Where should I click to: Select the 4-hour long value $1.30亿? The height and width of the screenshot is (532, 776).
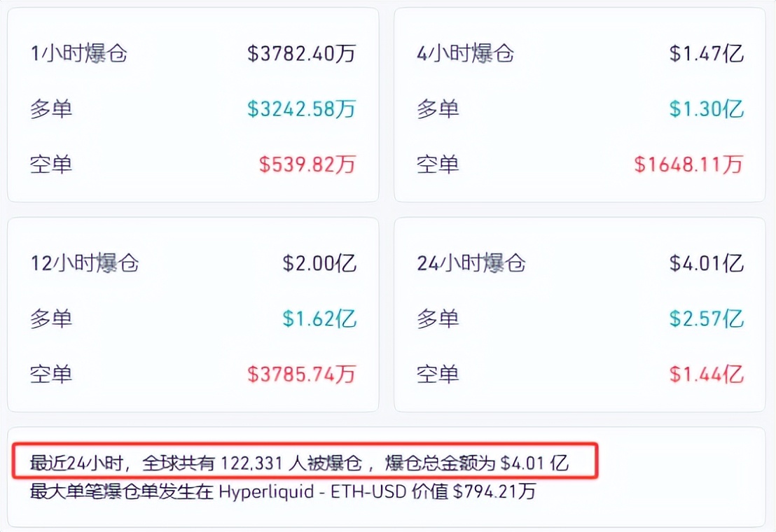pos(706,109)
